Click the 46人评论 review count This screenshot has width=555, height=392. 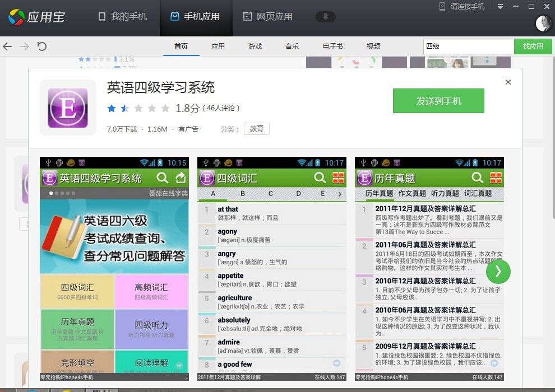(x=221, y=108)
